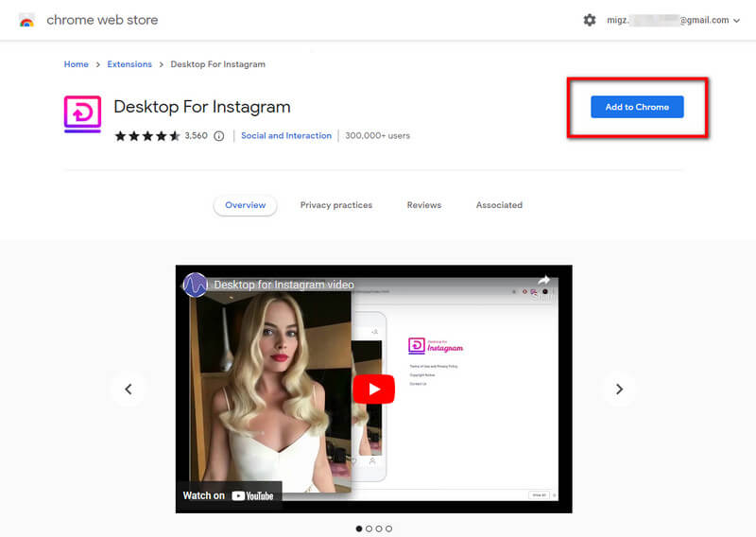Select the first carousel dot

359,528
